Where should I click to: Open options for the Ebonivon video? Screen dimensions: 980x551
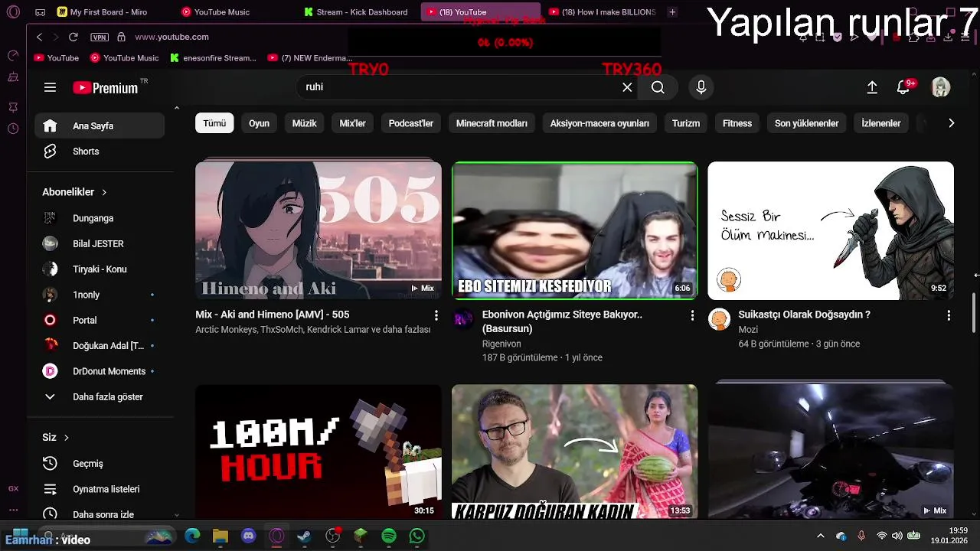[692, 315]
